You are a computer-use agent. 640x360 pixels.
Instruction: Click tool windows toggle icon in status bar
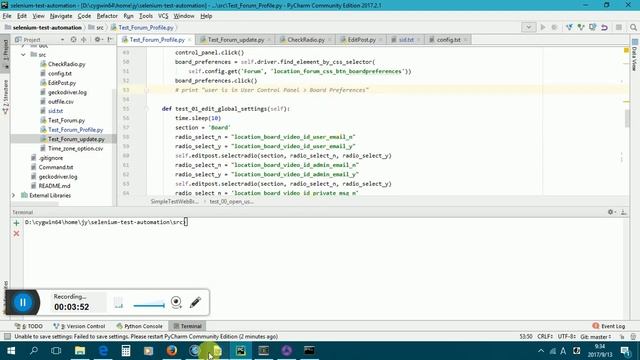[x=7, y=336]
